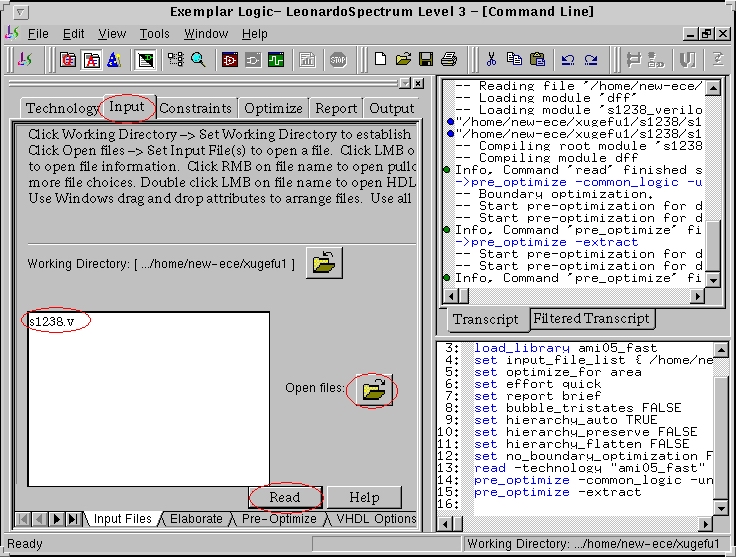This screenshot has height=557, width=736.
Task: Click the command history scroll-up arrow
Action: (721, 349)
